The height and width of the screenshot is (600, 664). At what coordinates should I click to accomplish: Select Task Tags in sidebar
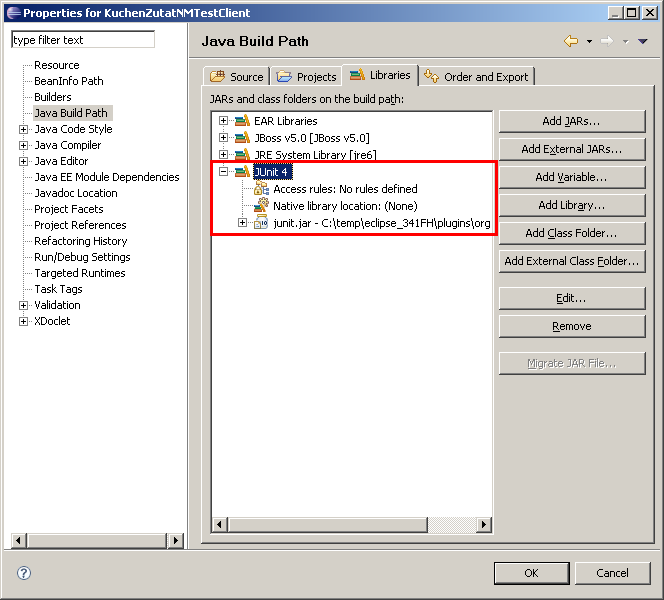tap(58, 290)
